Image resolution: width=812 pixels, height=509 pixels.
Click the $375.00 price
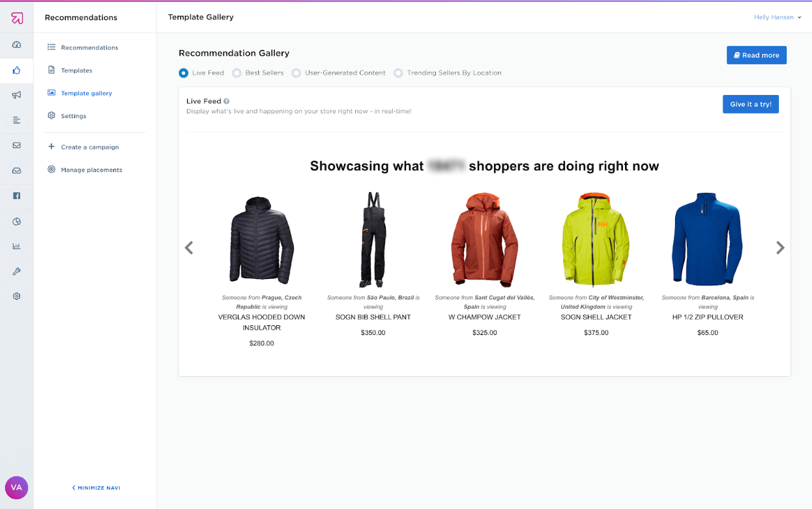[596, 333]
